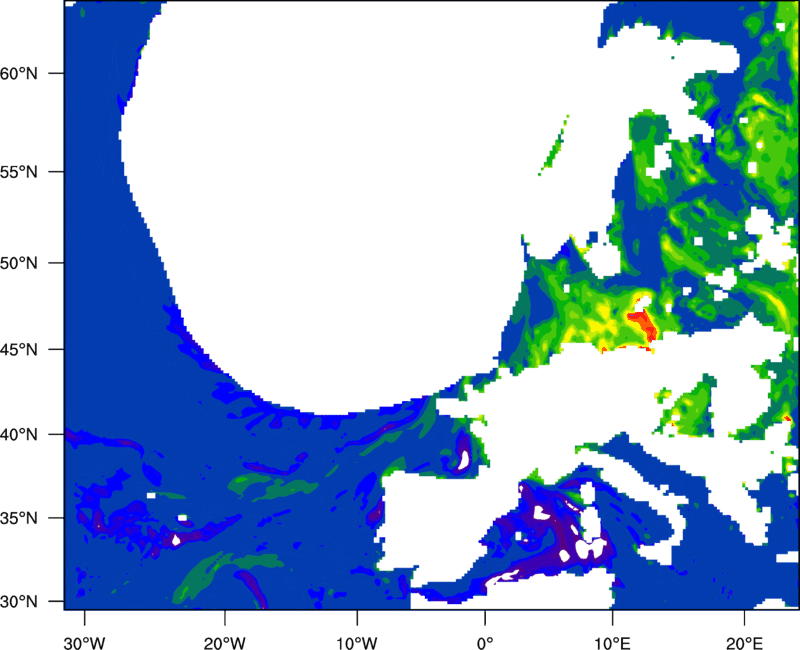
Task: Click the 20°E longitude label
Action: (744, 643)
